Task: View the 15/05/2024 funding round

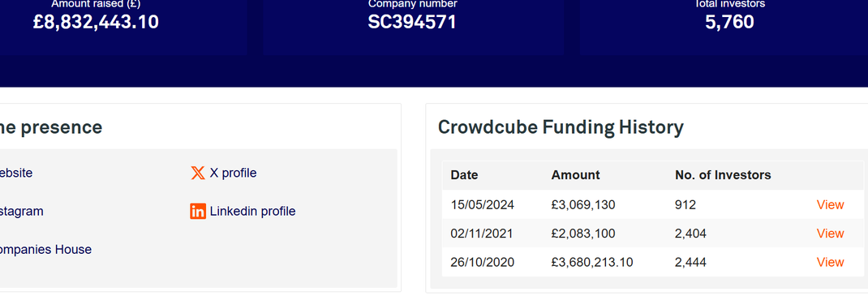Action: 830,205
